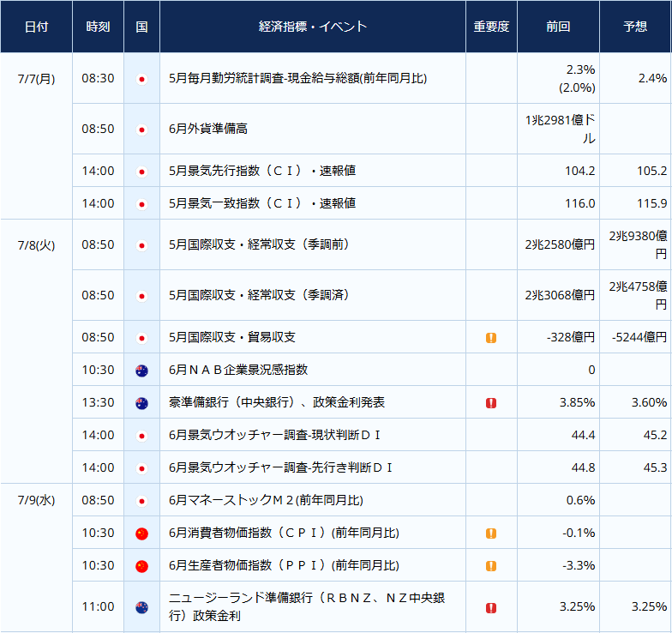Click event 6月マネーストックM2(前年同月比)
This screenshot has height=633, width=672.
tap(266, 500)
